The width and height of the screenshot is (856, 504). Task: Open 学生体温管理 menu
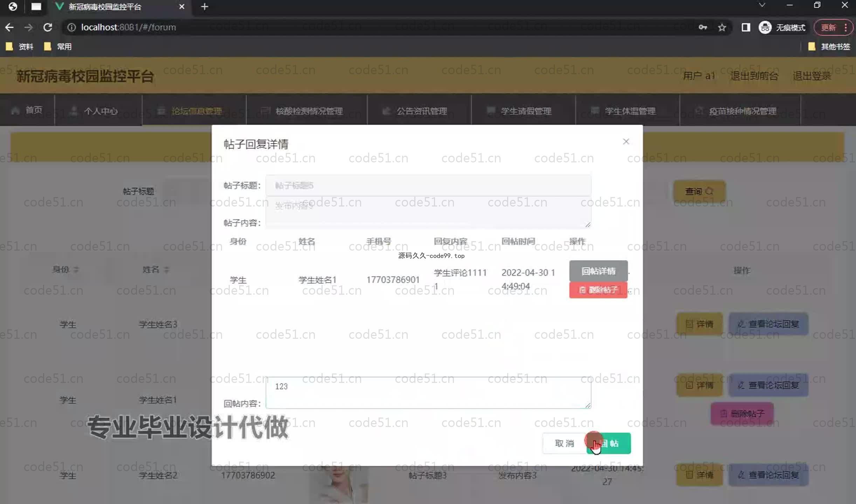pyautogui.click(x=628, y=111)
